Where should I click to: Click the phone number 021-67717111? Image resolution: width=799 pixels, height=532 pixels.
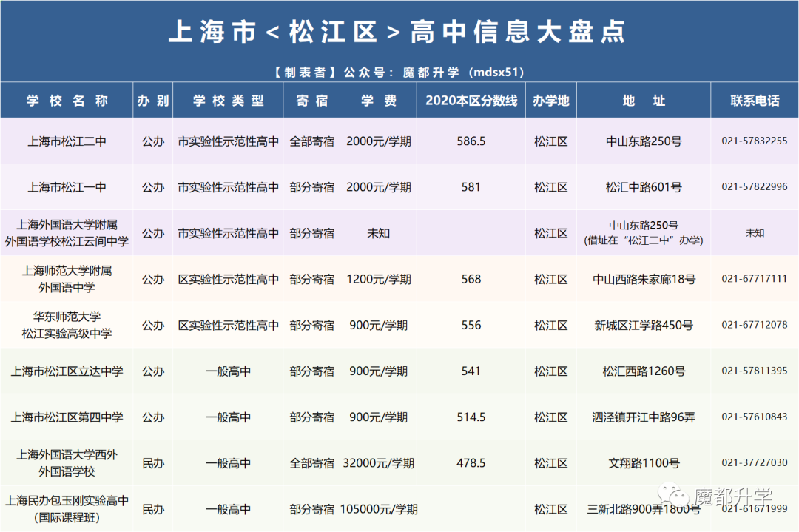pyautogui.click(x=755, y=279)
